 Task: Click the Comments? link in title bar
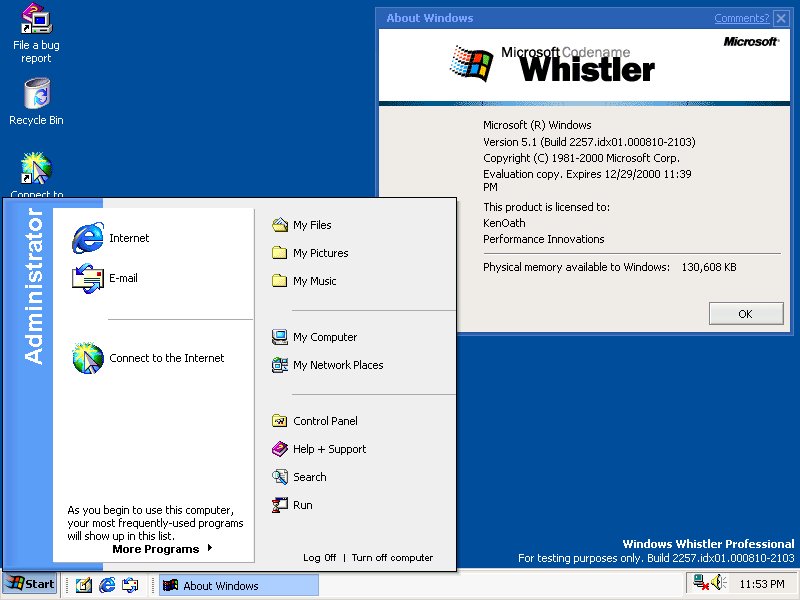[741, 18]
